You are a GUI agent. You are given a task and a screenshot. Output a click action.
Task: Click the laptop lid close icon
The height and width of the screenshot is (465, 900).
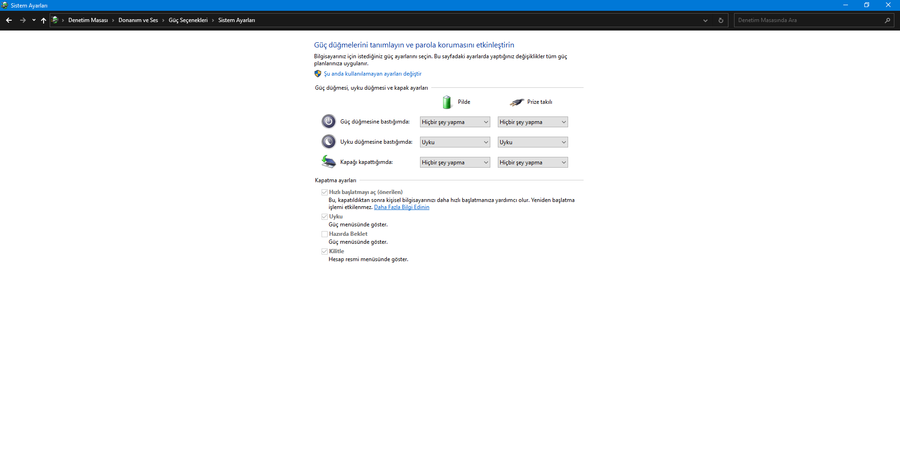328,162
